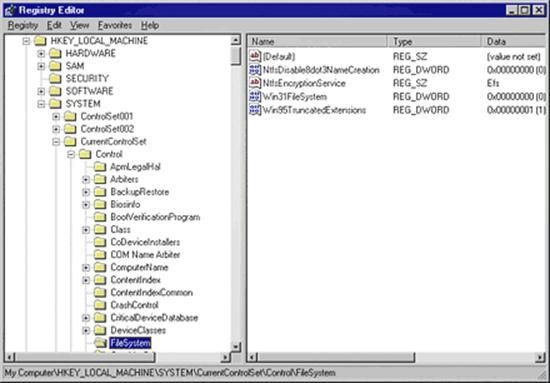This screenshot has height=383, width=550.
Task: Sort values by the Data column header
Action: 513,41
